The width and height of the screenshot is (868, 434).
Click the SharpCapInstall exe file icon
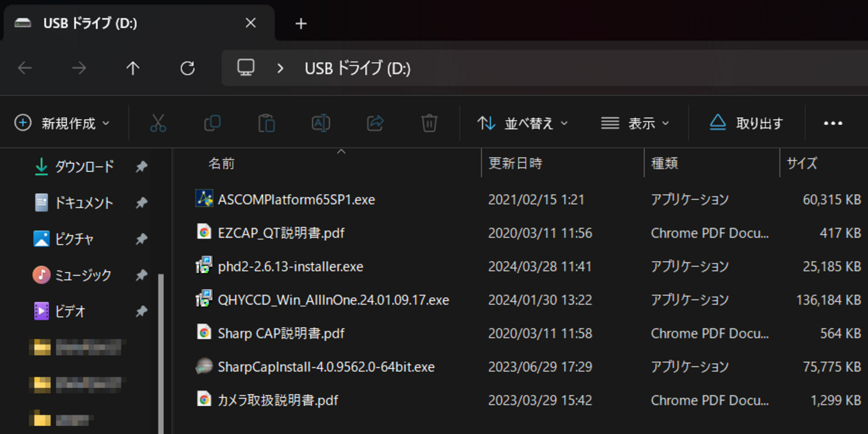[204, 366]
